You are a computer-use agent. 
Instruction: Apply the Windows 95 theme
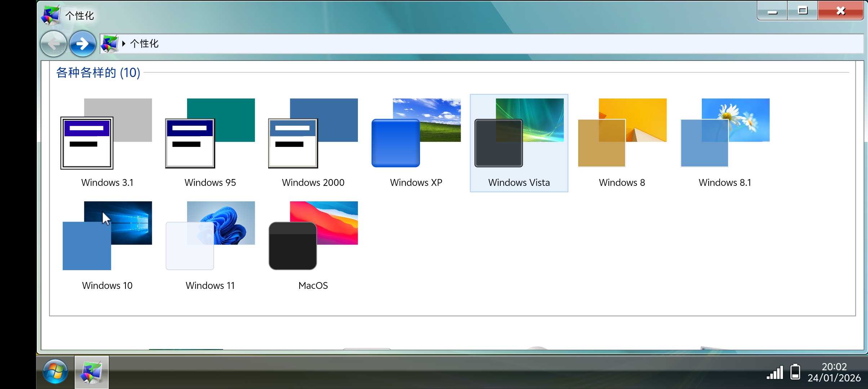click(x=210, y=142)
